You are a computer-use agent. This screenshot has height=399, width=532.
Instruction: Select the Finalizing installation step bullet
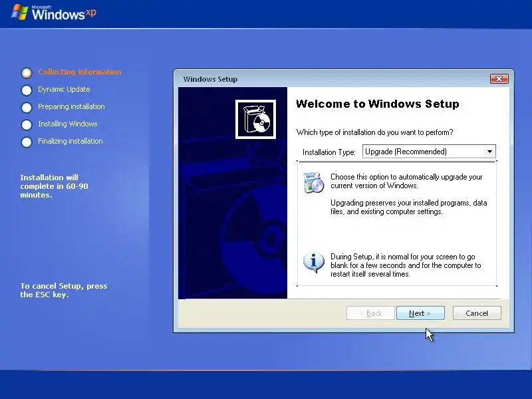click(27, 142)
